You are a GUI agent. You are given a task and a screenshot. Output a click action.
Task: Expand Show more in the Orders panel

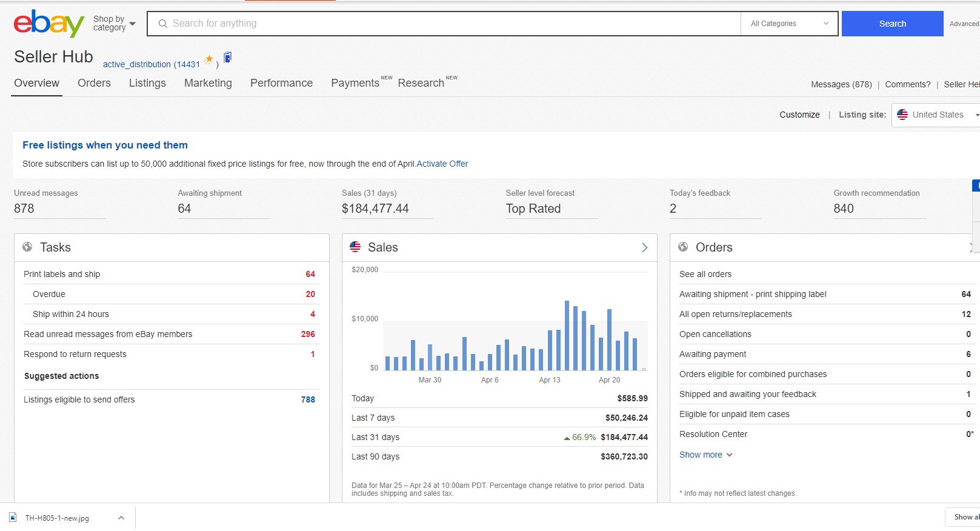pyautogui.click(x=706, y=455)
